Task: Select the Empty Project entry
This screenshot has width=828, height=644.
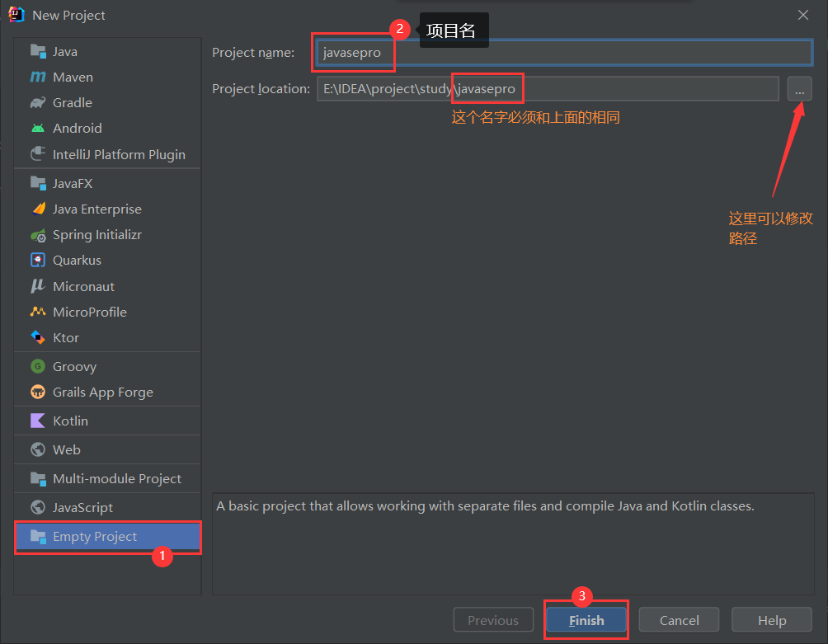Action: [108, 536]
